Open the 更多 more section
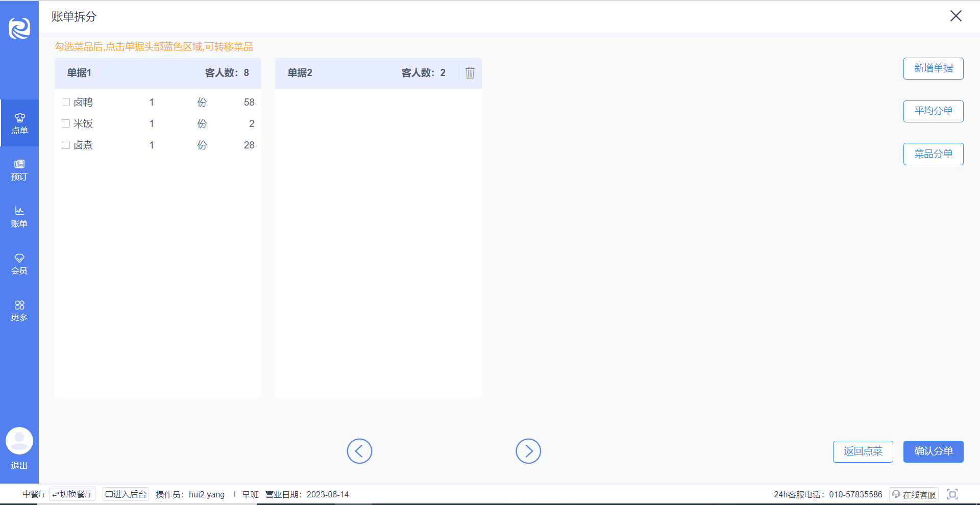This screenshot has height=505, width=980. pos(19,311)
